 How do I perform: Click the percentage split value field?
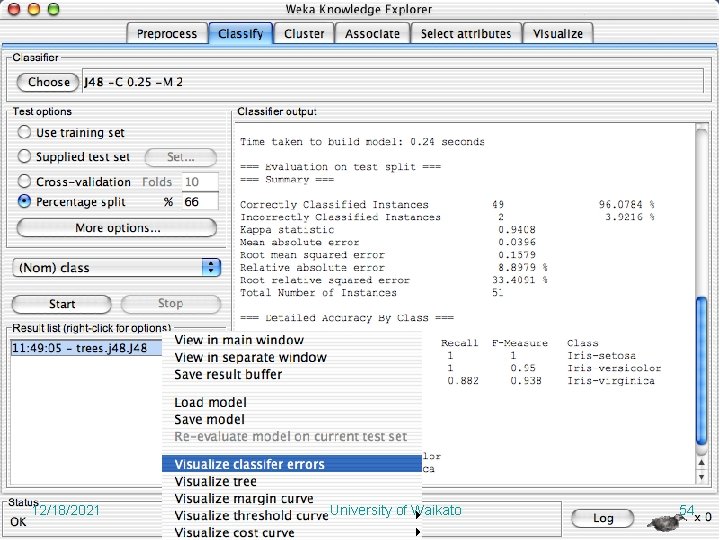point(200,202)
